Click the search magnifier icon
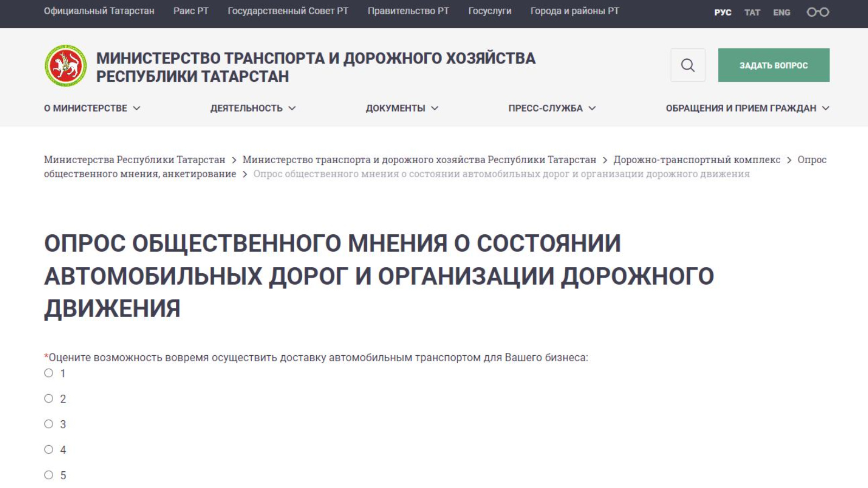The image size is (868, 488). 687,65
